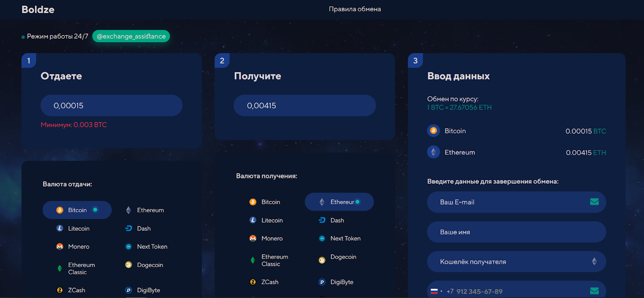Click the 0.00415 ETH summary value

tap(586, 153)
